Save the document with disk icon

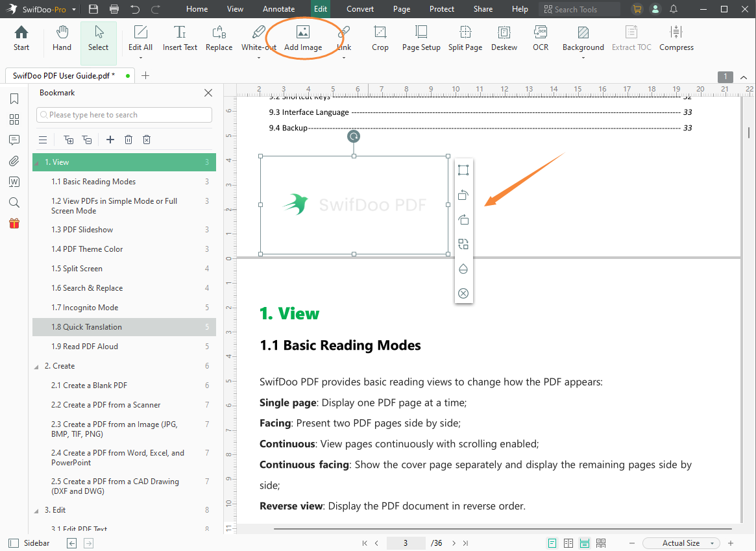(x=93, y=9)
